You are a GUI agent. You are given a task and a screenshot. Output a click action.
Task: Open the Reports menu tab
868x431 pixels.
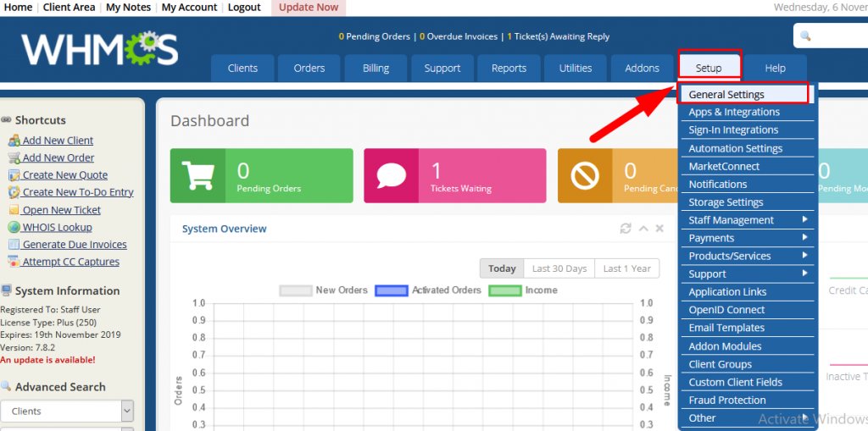point(509,69)
